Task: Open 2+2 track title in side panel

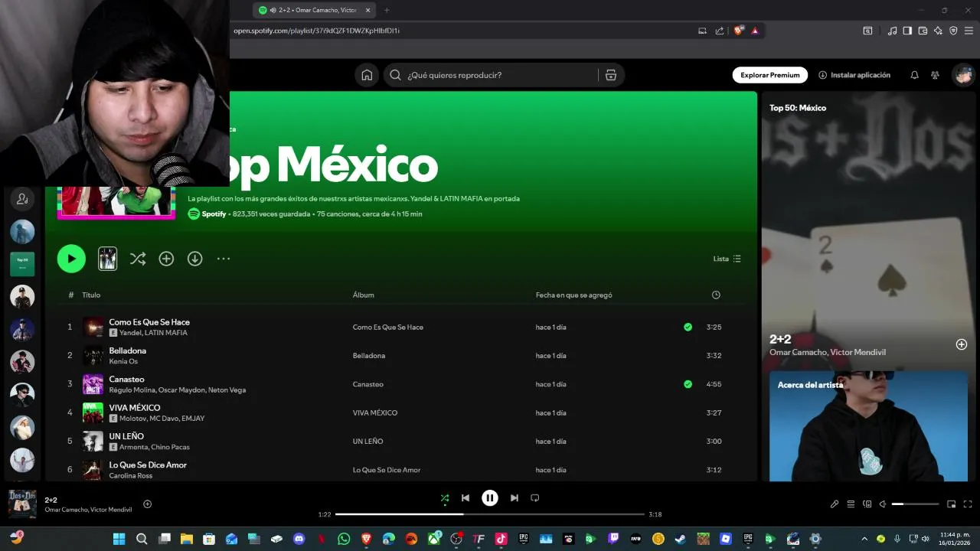Action: (780, 339)
